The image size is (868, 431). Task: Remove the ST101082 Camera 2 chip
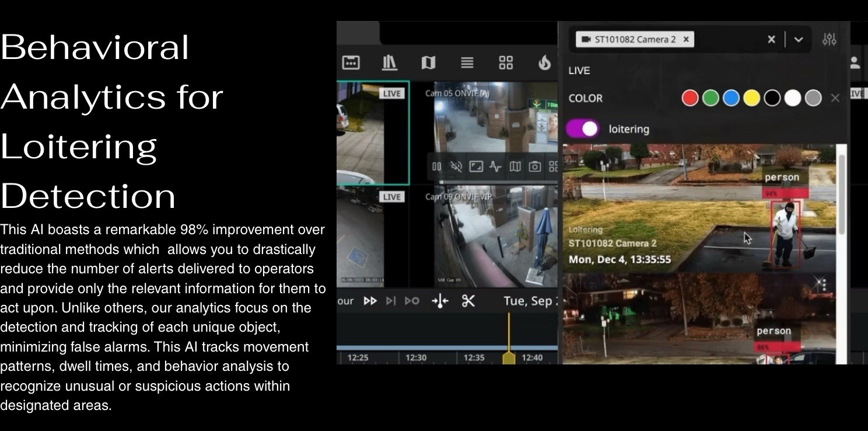point(686,39)
